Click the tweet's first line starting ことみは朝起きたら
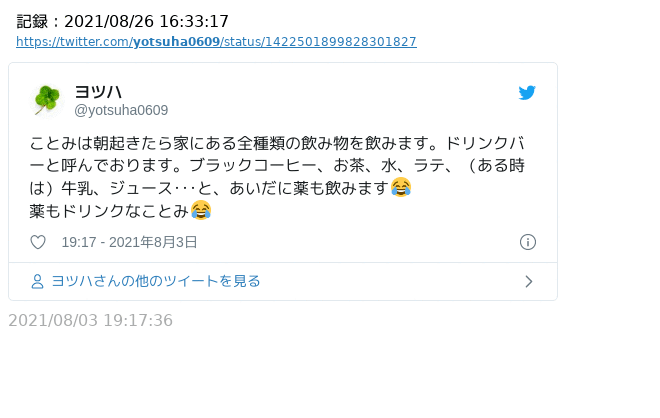 (x=277, y=144)
